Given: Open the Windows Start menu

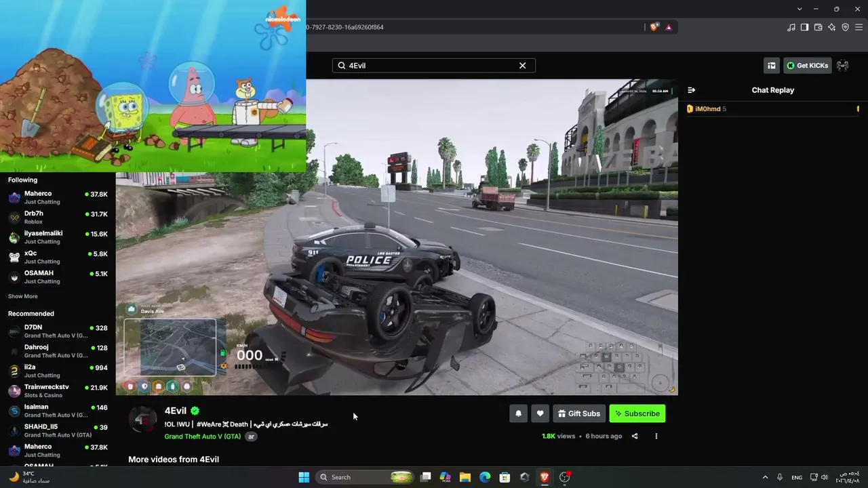Looking at the screenshot, I should (304, 477).
